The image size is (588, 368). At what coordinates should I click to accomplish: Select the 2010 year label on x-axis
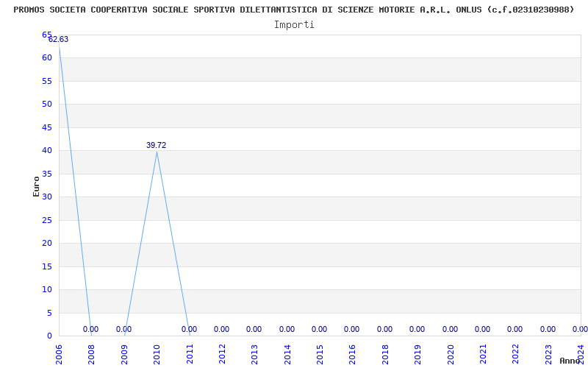(157, 354)
